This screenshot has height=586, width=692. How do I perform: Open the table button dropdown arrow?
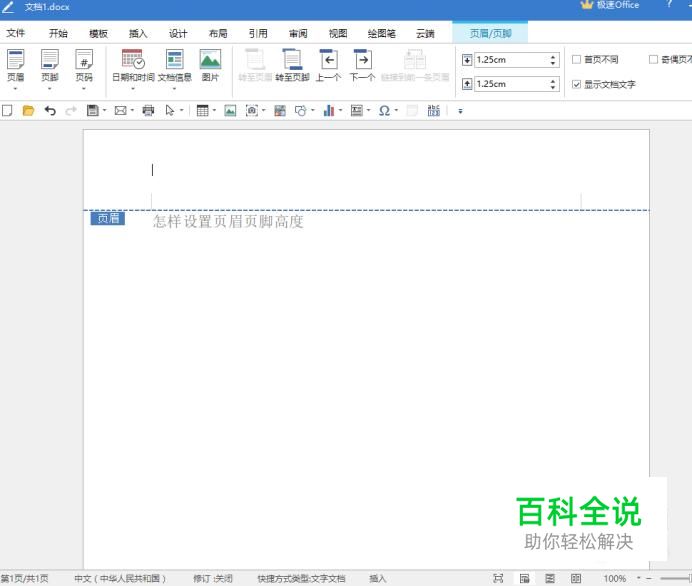214,110
